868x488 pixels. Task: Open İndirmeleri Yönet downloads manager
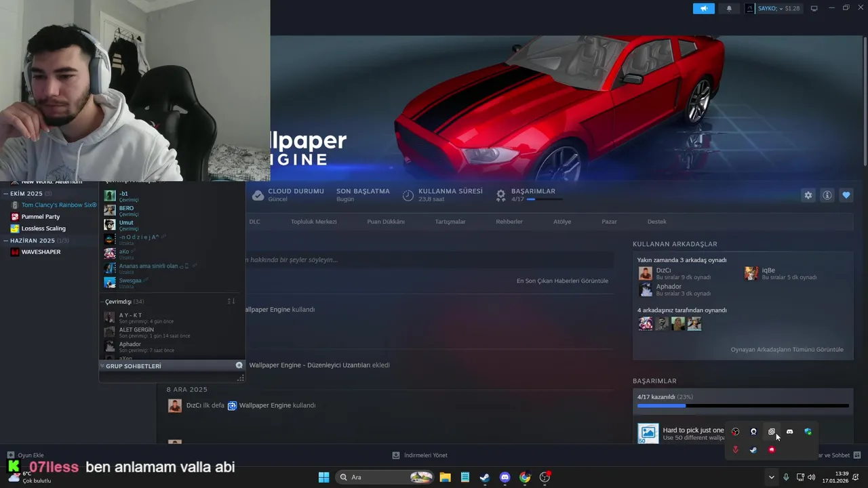pyautogui.click(x=420, y=455)
